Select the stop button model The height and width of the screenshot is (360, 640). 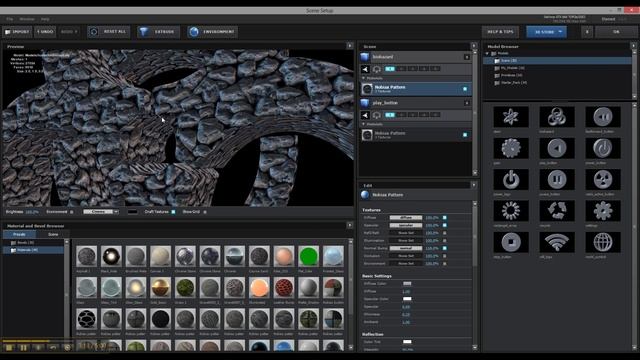[x=511, y=242]
